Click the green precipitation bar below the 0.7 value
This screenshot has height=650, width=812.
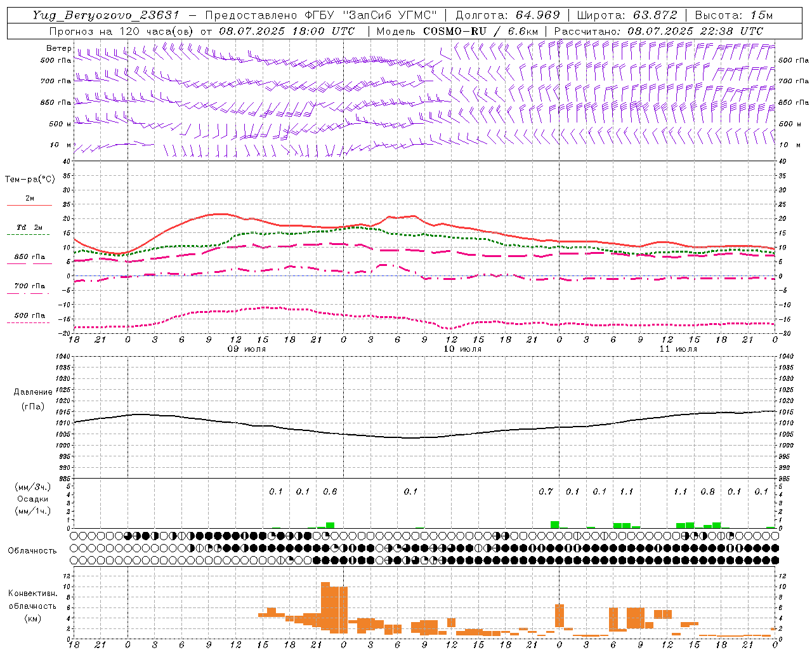click(555, 525)
